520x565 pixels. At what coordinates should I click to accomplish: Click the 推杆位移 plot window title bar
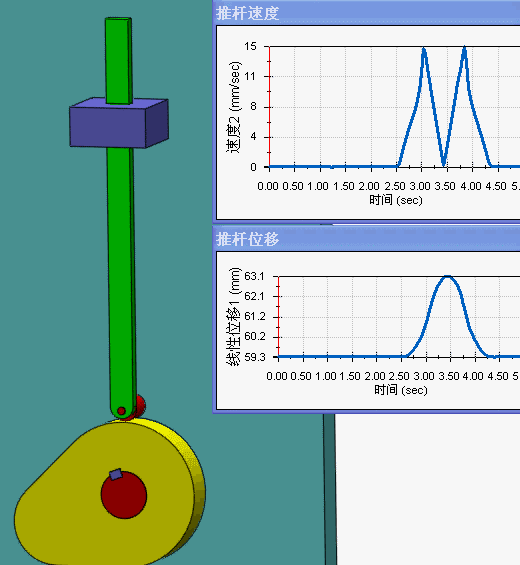[x=366, y=238]
